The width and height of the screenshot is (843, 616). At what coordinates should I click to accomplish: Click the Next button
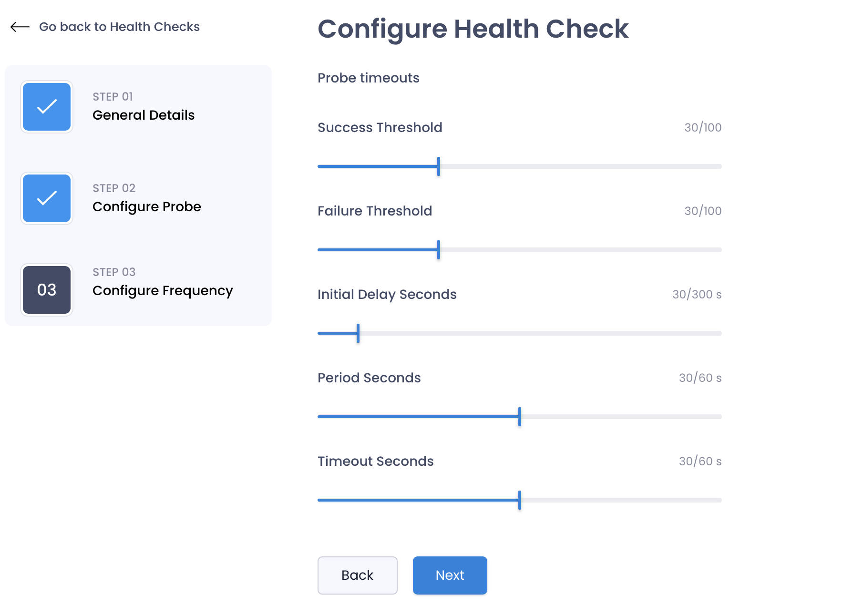[450, 575]
